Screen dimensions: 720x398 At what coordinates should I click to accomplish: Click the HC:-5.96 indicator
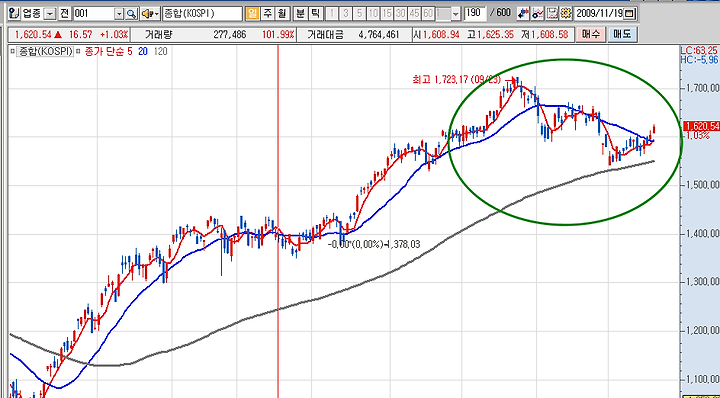click(x=700, y=59)
